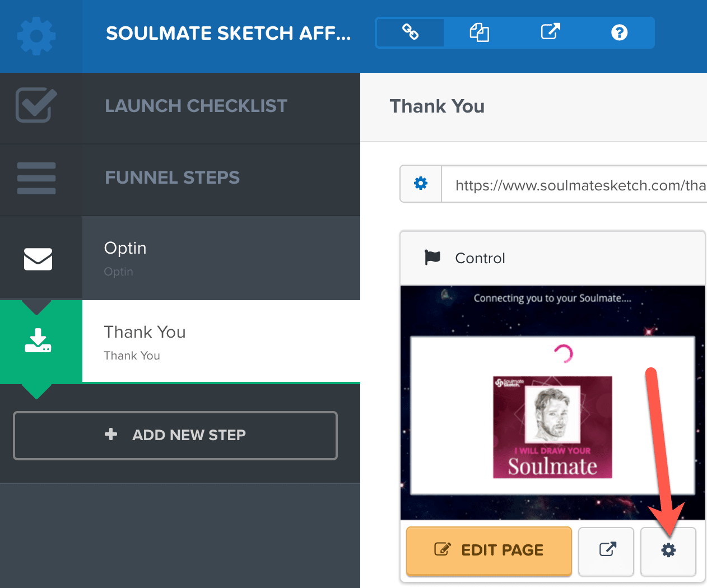Image resolution: width=707 pixels, height=588 pixels.
Task: Click Add New Step button
Action: (175, 435)
